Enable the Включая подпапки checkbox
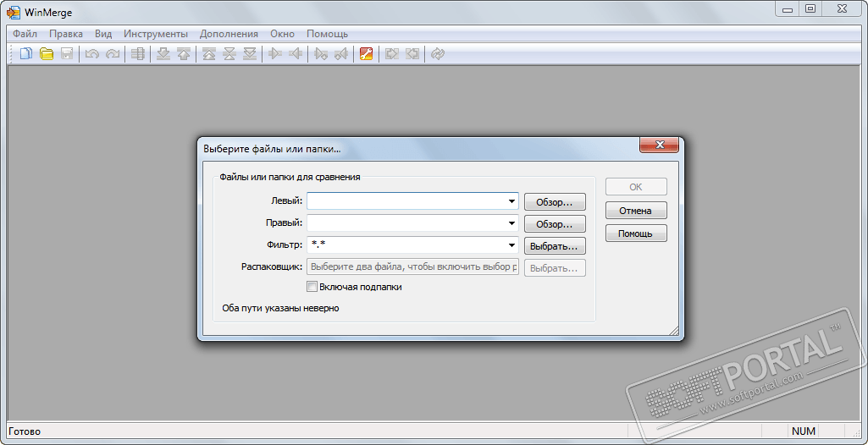Viewport: 868px width, 445px height. (312, 287)
